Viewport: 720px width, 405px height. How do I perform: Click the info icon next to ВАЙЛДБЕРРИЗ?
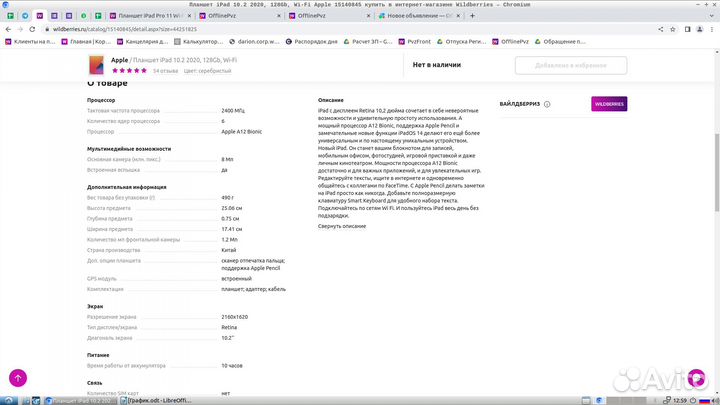point(548,103)
